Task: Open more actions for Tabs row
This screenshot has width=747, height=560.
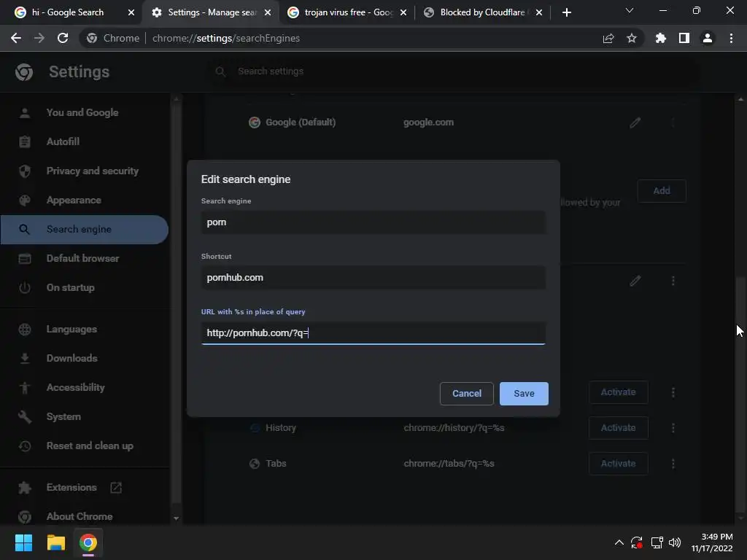Action: [673, 463]
